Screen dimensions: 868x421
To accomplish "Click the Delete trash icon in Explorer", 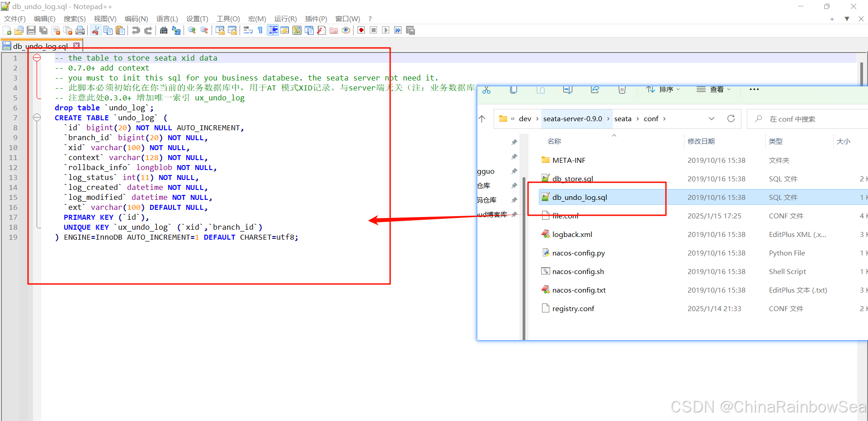I will pyautogui.click(x=622, y=90).
